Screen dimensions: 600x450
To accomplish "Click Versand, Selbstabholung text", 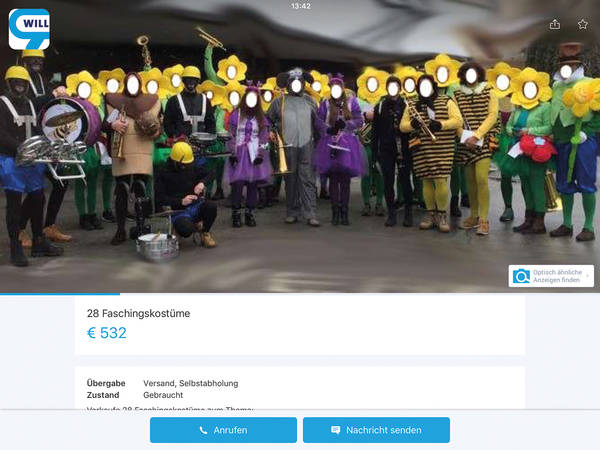I will (191, 383).
